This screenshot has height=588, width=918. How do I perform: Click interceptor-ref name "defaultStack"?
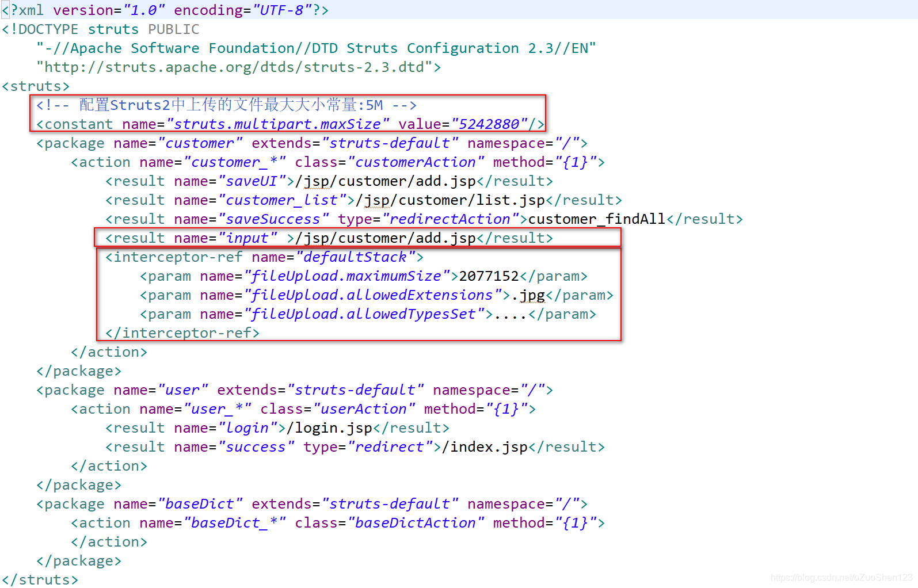[x=355, y=257]
